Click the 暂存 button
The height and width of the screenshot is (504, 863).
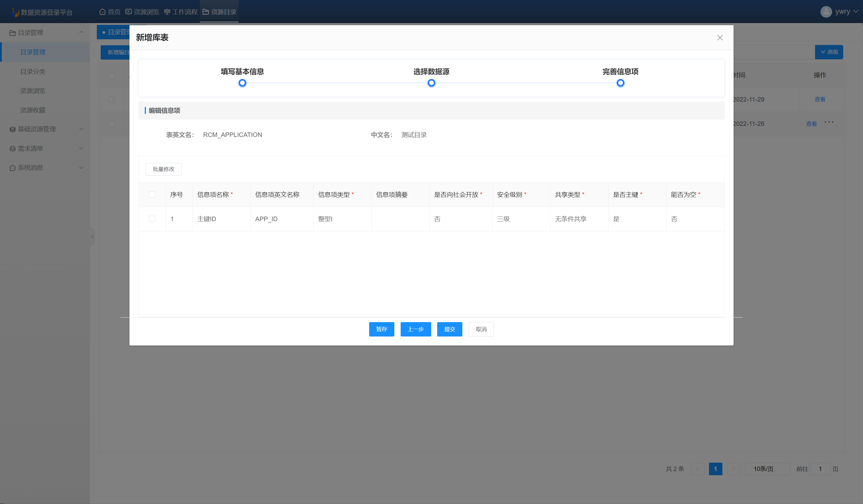point(381,329)
